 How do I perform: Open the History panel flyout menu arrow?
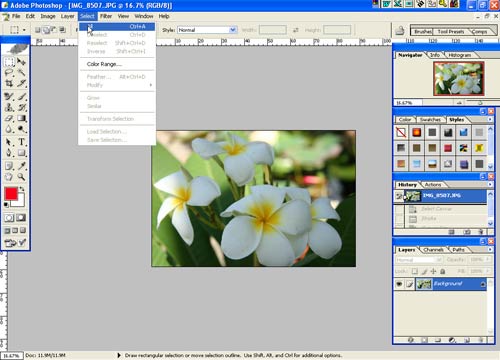pyautogui.click(x=490, y=184)
